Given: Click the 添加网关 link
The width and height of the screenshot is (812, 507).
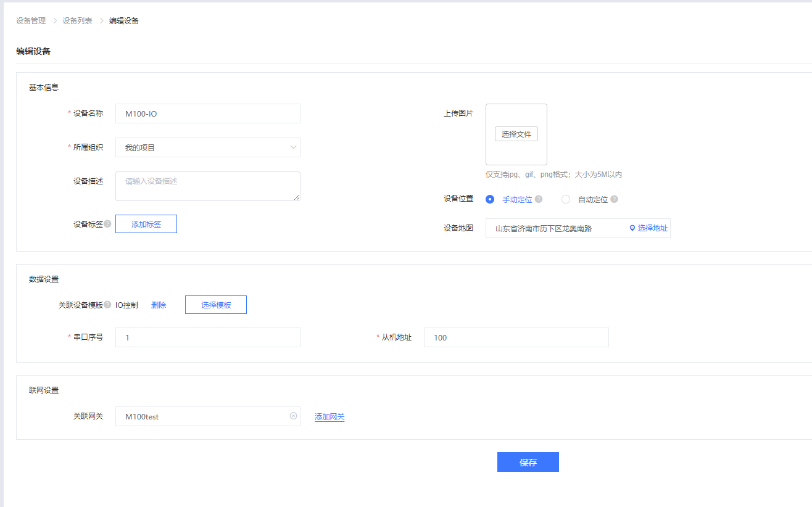Looking at the screenshot, I should click(329, 417).
